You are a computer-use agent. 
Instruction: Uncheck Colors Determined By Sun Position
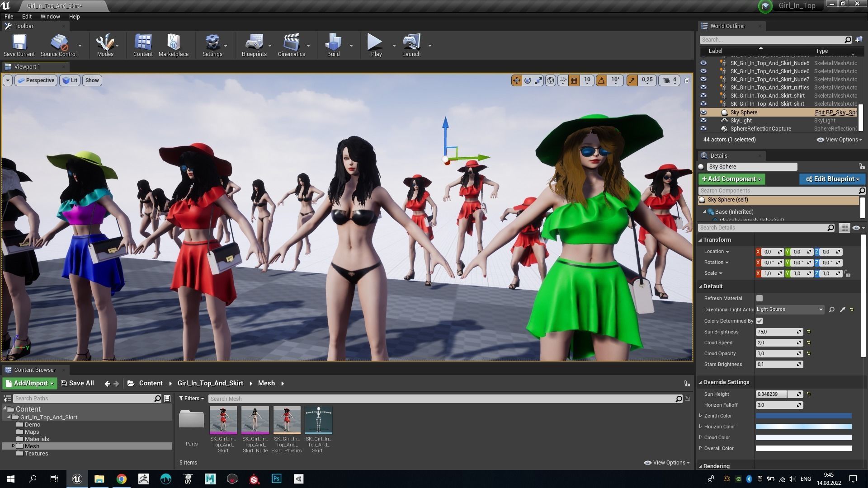coord(759,321)
